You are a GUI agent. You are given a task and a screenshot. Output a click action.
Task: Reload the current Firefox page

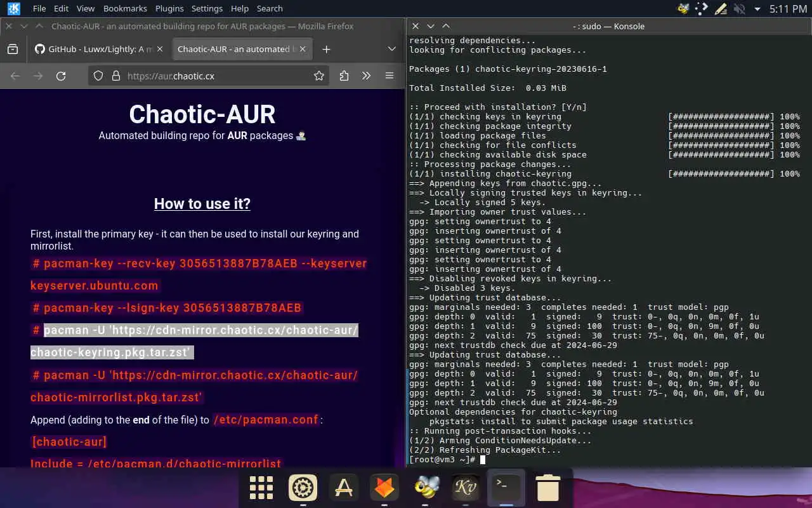pos(61,76)
